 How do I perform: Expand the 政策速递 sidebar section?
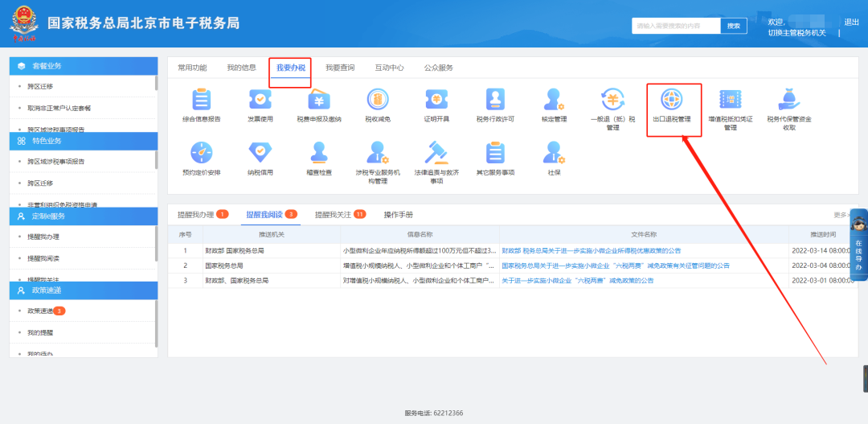coord(84,290)
